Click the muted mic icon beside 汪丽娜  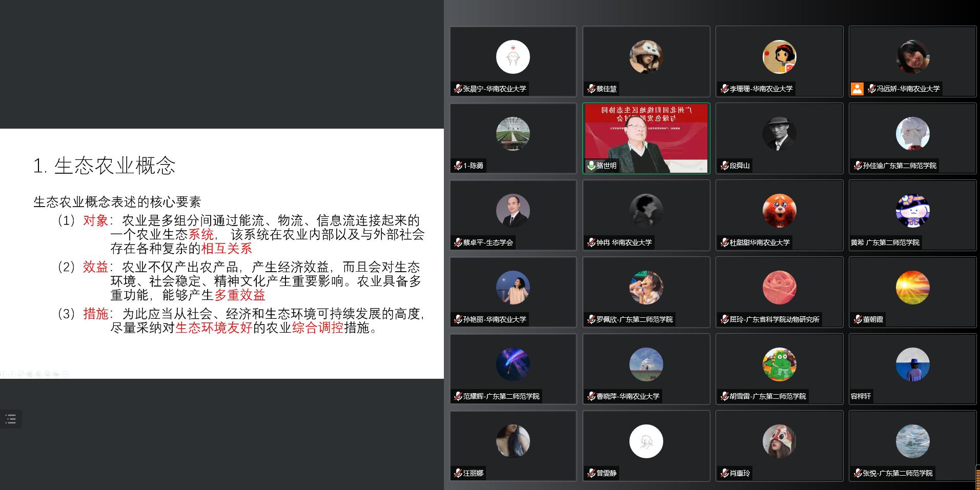[458, 473]
